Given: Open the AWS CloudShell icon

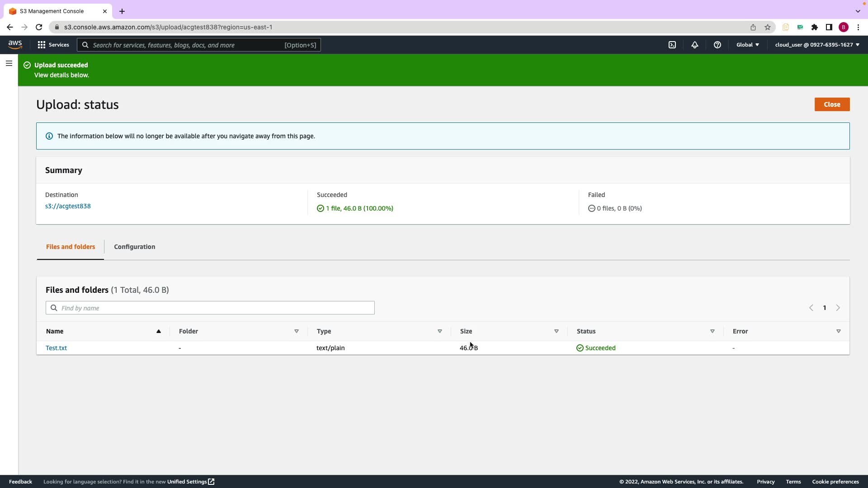Looking at the screenshot, I should tap(672, 45).
